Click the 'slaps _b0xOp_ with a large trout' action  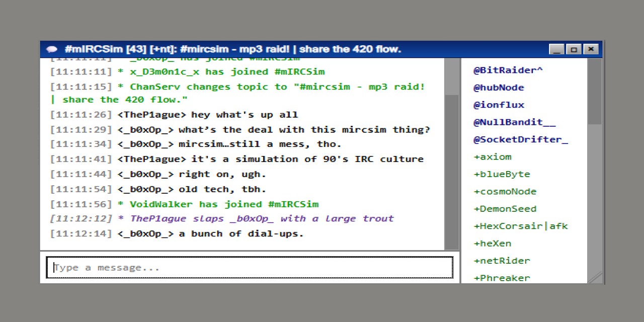click(222, 218)
